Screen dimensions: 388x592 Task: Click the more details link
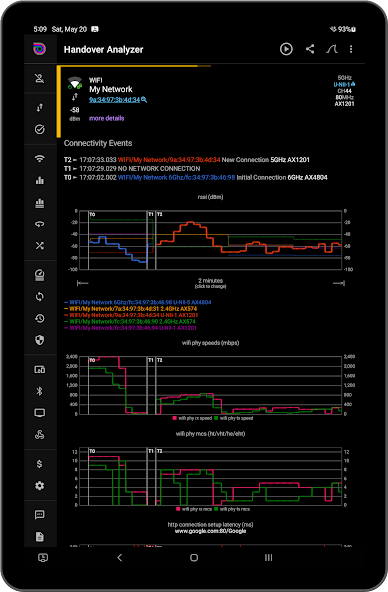pos(106,118)
